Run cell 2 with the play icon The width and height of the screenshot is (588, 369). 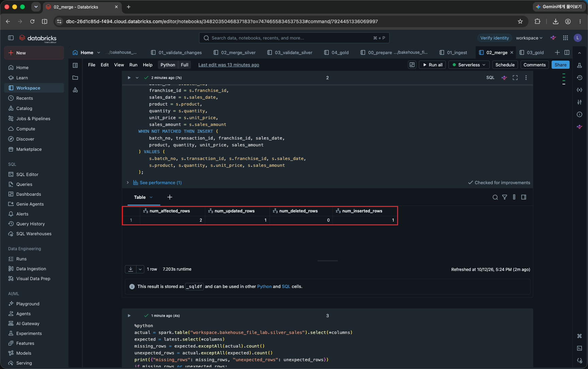point(129,78)
